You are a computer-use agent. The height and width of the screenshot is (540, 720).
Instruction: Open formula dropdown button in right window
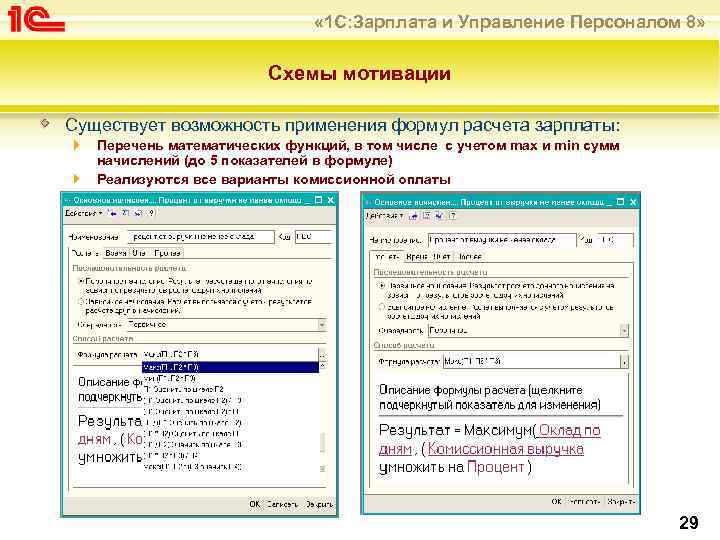coord(624,362)
